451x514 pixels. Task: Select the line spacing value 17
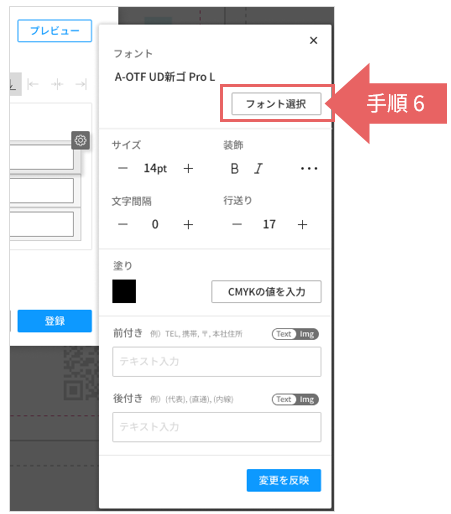pyautogui.click(x=269, y=224)
